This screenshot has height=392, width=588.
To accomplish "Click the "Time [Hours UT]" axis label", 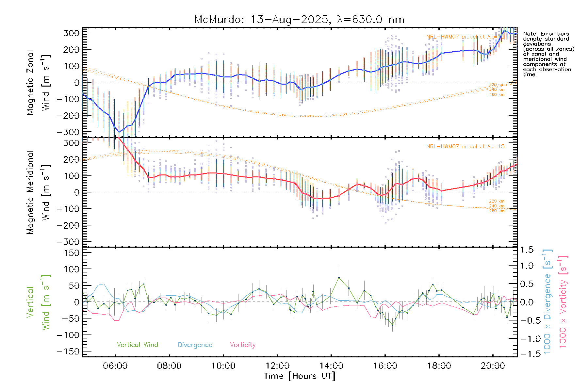I will coord(300,376).
